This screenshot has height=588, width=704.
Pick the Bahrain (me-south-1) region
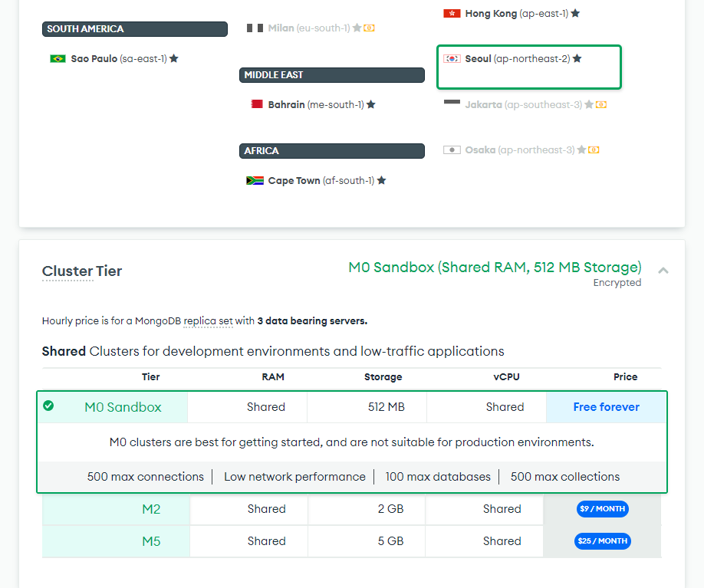(x=313, y=104)
